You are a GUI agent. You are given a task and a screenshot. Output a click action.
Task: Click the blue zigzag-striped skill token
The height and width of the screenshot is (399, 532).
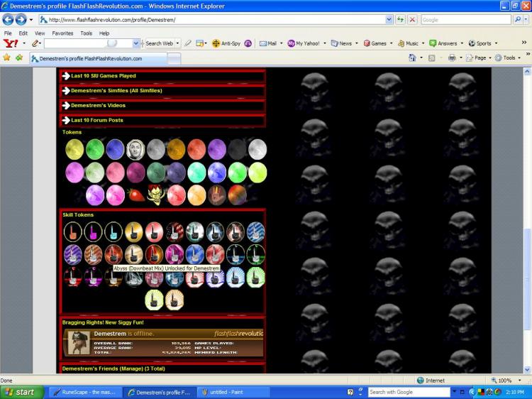click(x=256, y=232)
